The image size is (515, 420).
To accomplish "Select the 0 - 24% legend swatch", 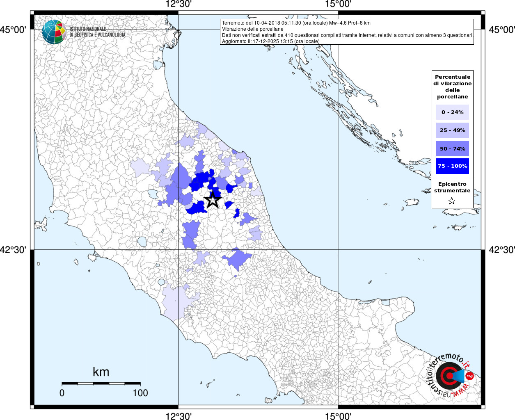I will [x=453, y=112].
